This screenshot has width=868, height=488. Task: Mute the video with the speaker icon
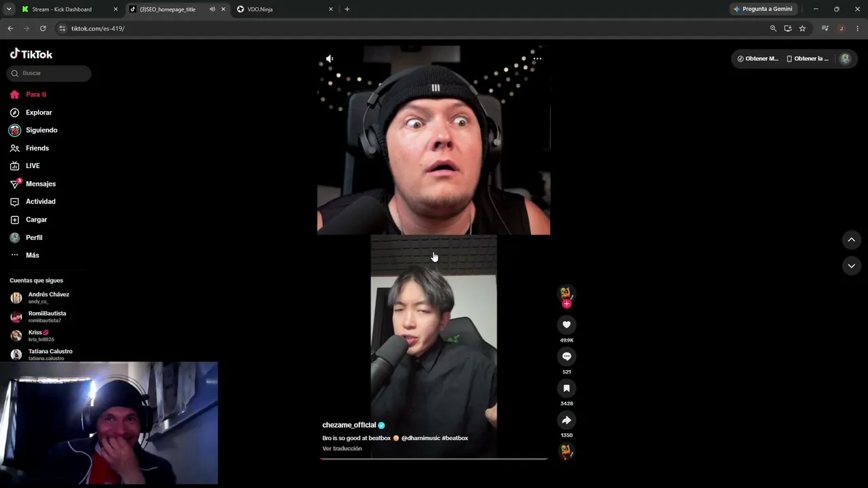coord(330,59)
